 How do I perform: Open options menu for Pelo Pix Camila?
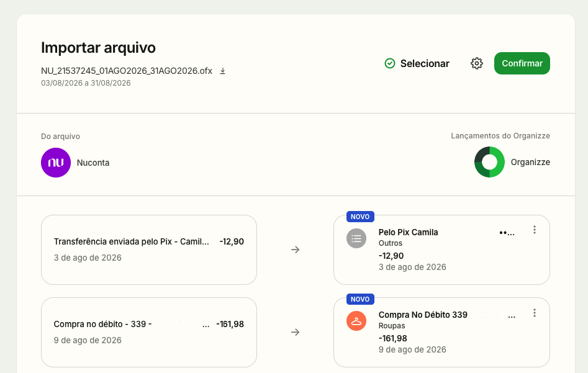click(535, 230)
